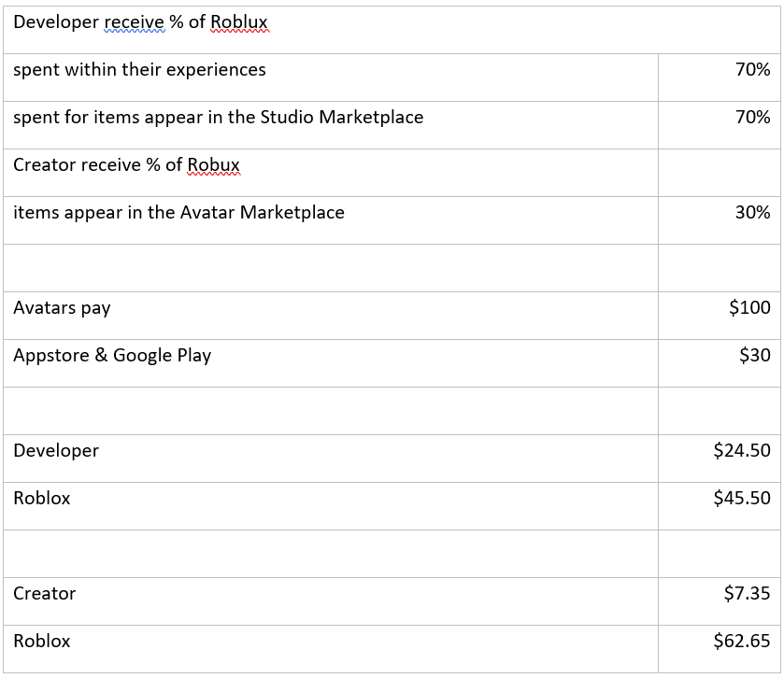Click the $24.50 amount cell
Viewport: 784px width, 678px height.
(x=741, y=451)
